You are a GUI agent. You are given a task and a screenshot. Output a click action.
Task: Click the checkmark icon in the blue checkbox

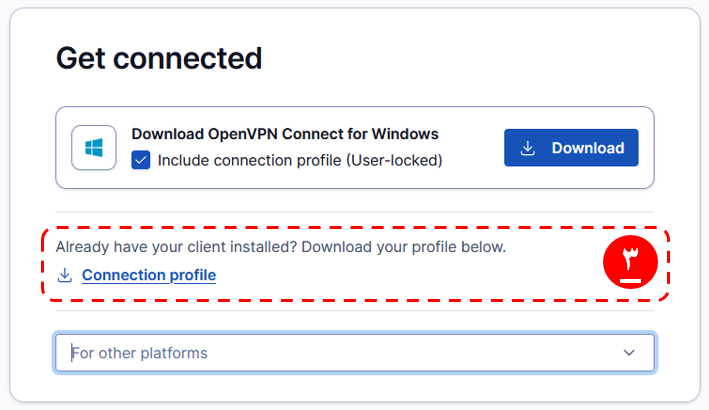click(141, 159)
